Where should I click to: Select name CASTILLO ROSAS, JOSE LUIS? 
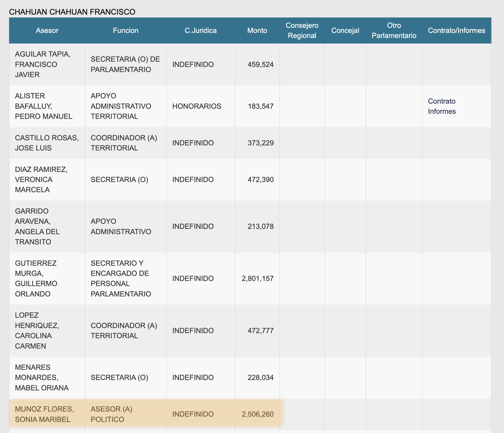click(47, 143)
